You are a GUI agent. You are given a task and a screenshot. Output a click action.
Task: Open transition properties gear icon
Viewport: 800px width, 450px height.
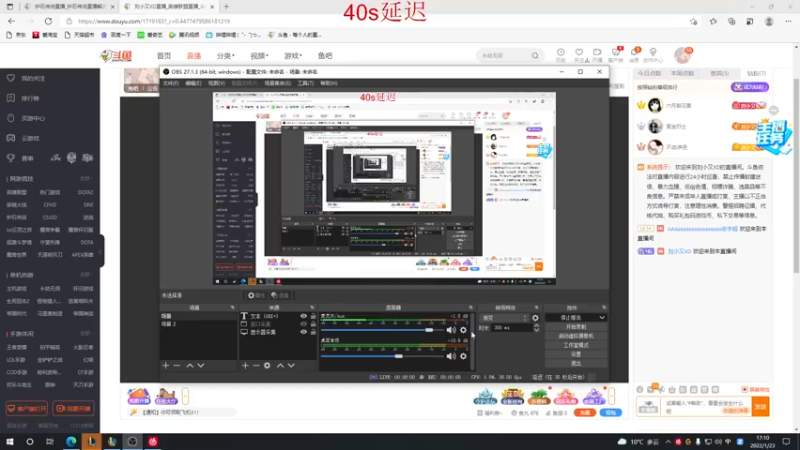click(x=535, y=318)
